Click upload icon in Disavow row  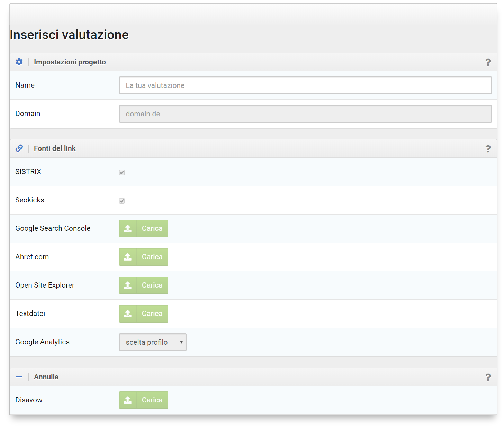128,400
